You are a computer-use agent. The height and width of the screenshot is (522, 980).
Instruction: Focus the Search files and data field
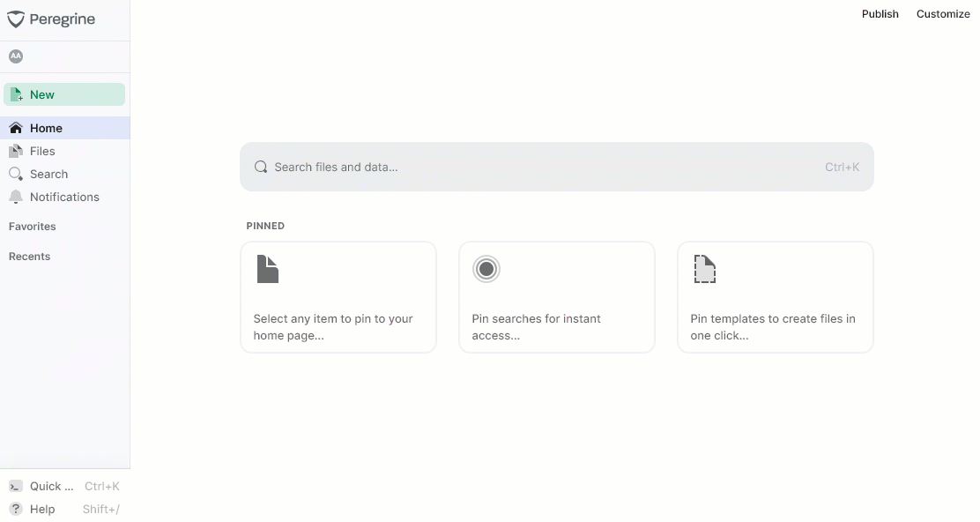pos(557,167)
